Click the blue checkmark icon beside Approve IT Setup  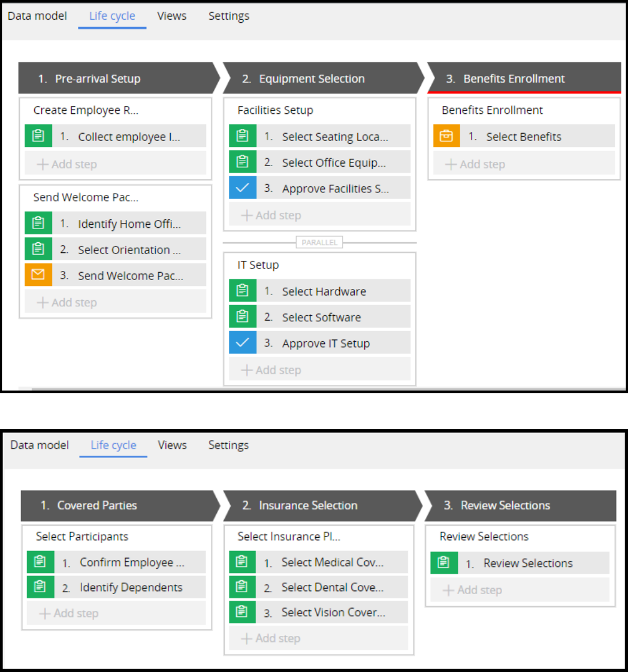tap(243, 343)
